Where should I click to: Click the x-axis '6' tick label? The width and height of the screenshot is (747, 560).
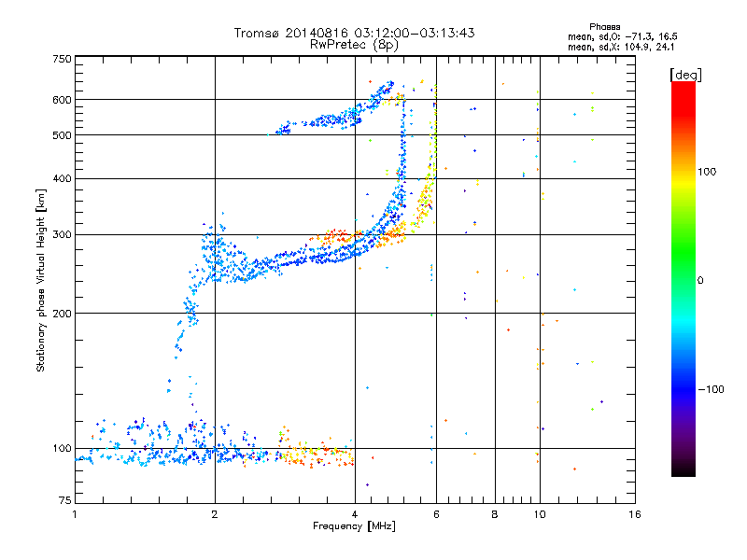[436, 514]
